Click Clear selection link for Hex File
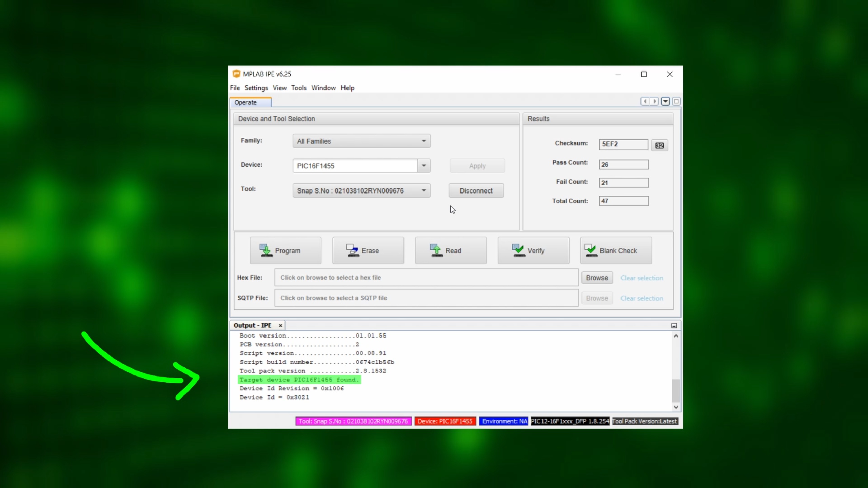868x488 pixels. [x=642, y=278]
